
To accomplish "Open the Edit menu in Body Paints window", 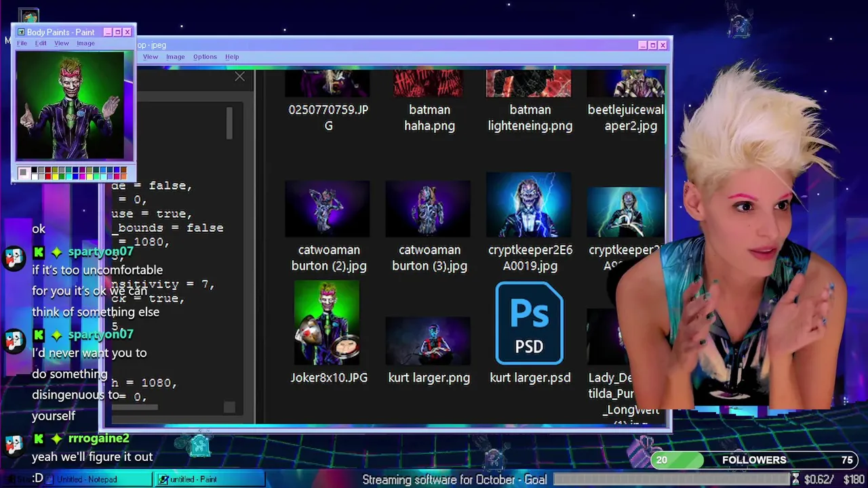I will click(x=41, y=43).
